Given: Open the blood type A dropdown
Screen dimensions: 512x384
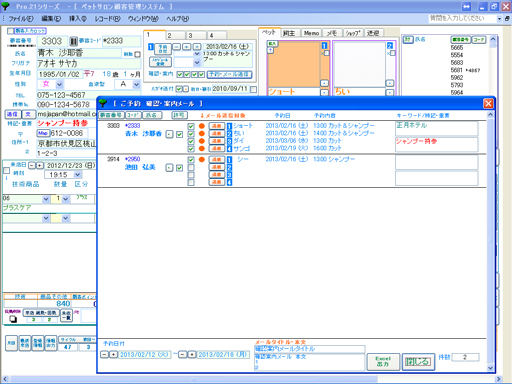Looking at the screenshot, I should click(136, 84).
